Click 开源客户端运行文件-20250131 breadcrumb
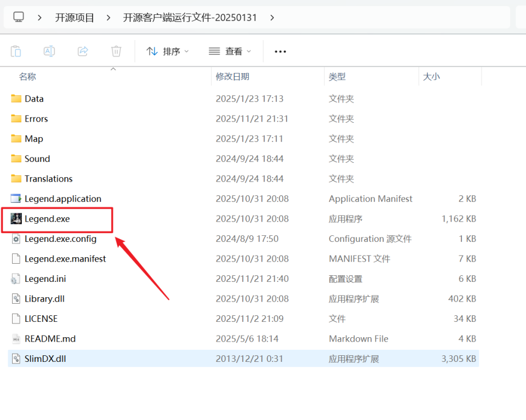526x420 pixels. click(190, 18)
